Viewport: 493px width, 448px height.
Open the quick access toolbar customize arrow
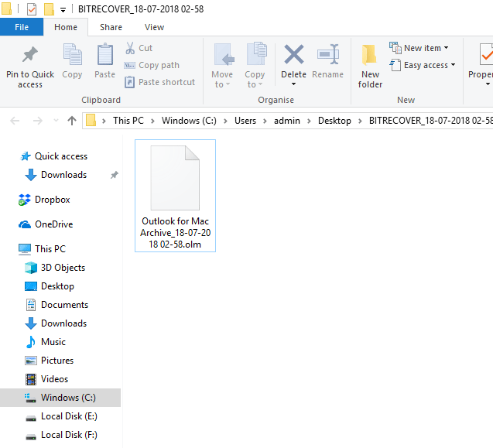coord(63,10)
